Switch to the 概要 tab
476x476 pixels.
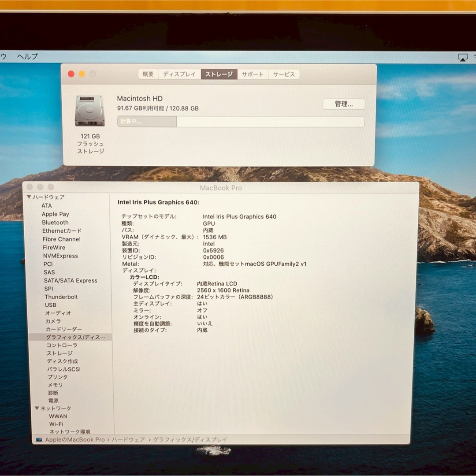coord(148,74)
